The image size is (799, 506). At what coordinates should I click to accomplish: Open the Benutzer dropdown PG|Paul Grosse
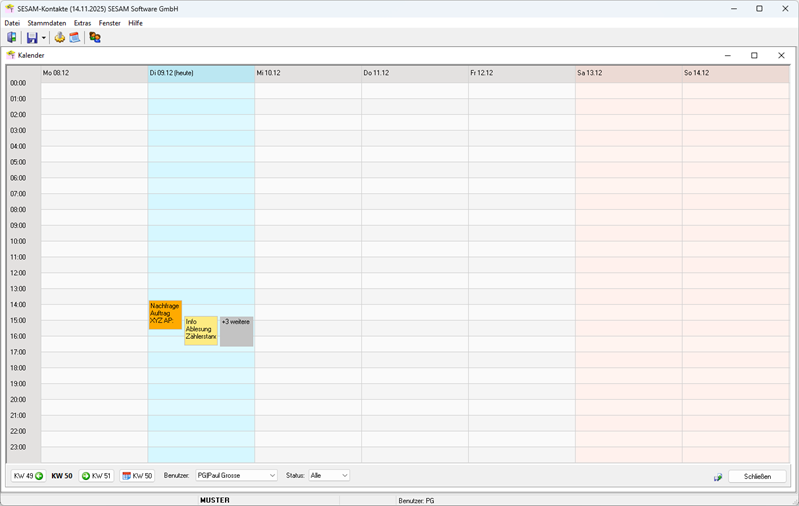(236, 475)
